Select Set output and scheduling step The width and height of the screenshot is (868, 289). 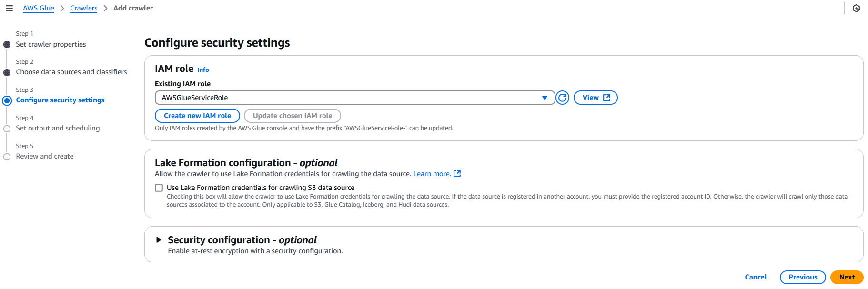coord(58,128)
